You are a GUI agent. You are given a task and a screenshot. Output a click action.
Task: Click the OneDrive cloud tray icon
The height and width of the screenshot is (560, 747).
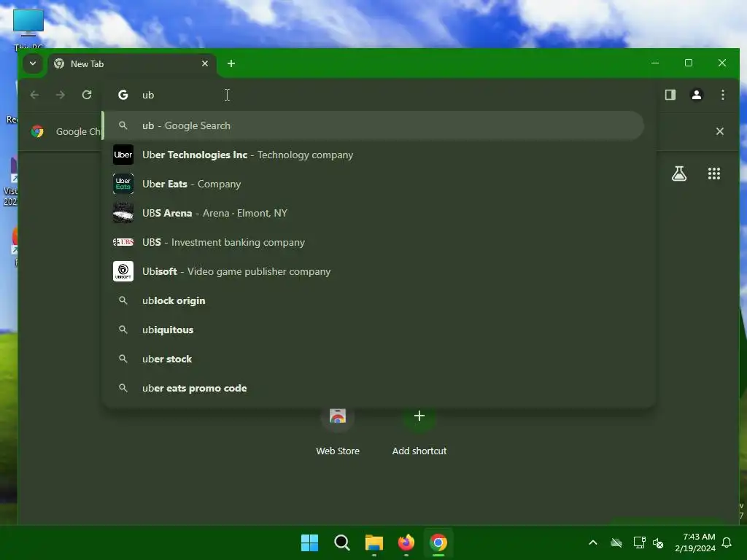click(x=616, y=542)
